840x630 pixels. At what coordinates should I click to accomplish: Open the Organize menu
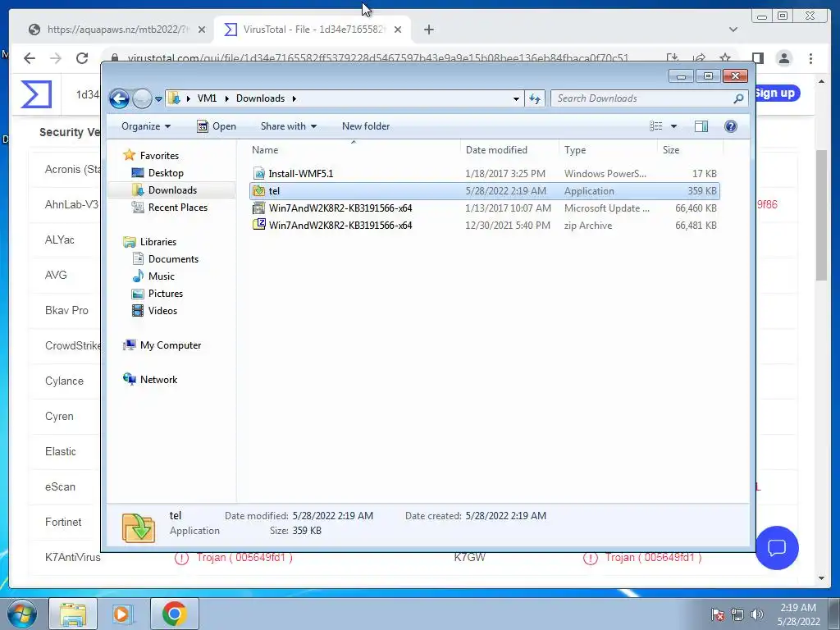click(146, 126)
